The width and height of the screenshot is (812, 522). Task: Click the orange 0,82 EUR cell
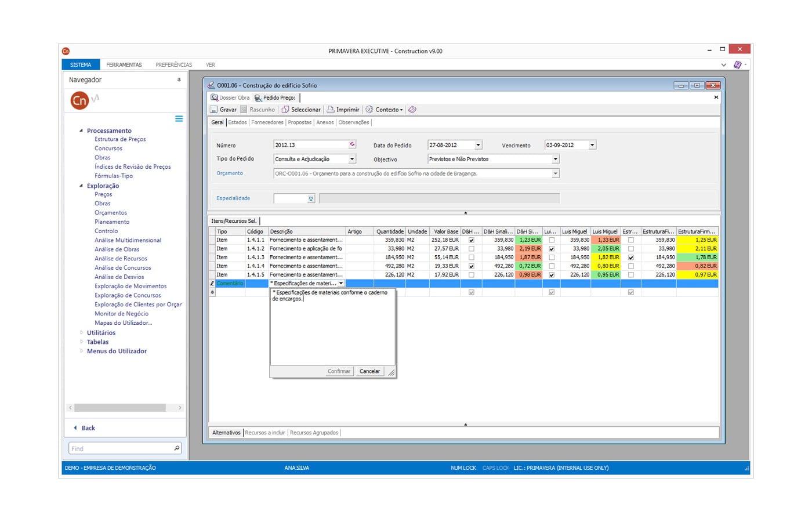pyautogui.click(x=697, y=266)
